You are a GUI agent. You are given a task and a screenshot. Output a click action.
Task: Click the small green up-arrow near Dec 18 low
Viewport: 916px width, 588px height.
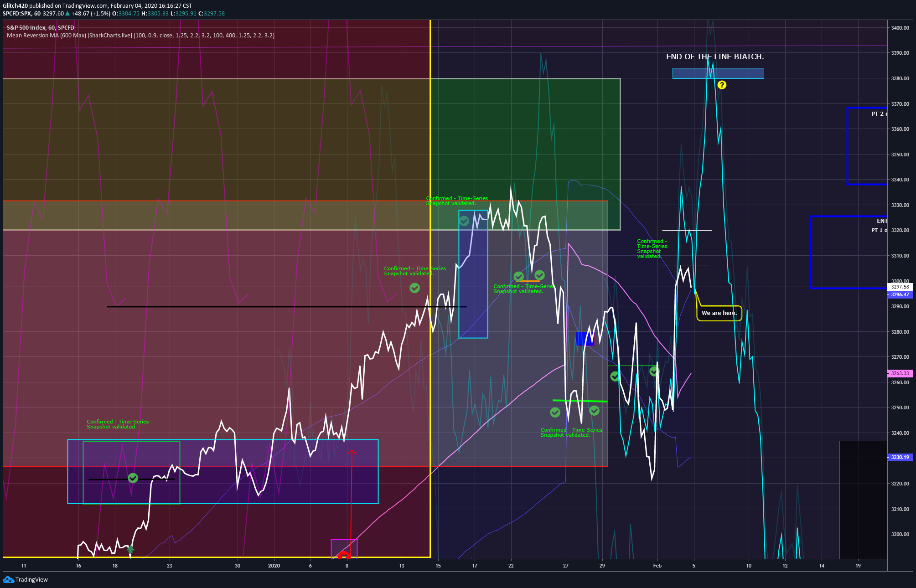click(131, 549)
